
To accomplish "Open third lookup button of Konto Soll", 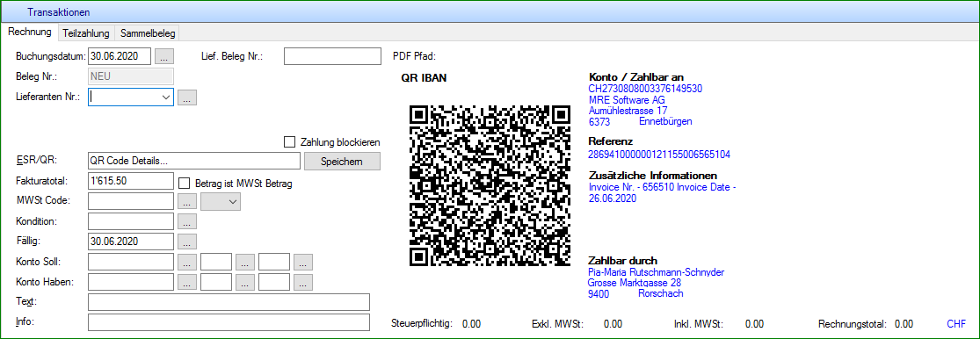I will pyautogui.click(x=303, y=263).
